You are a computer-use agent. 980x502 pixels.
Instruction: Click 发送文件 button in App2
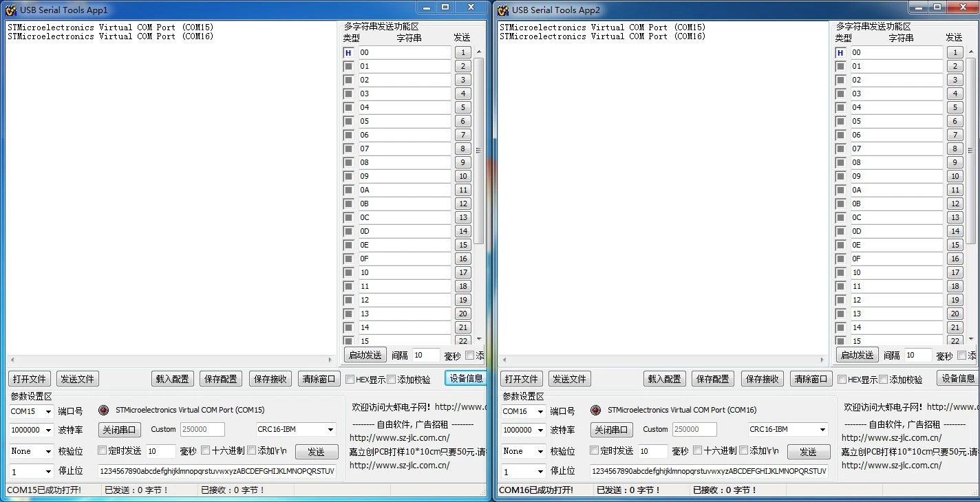(570, 379)
